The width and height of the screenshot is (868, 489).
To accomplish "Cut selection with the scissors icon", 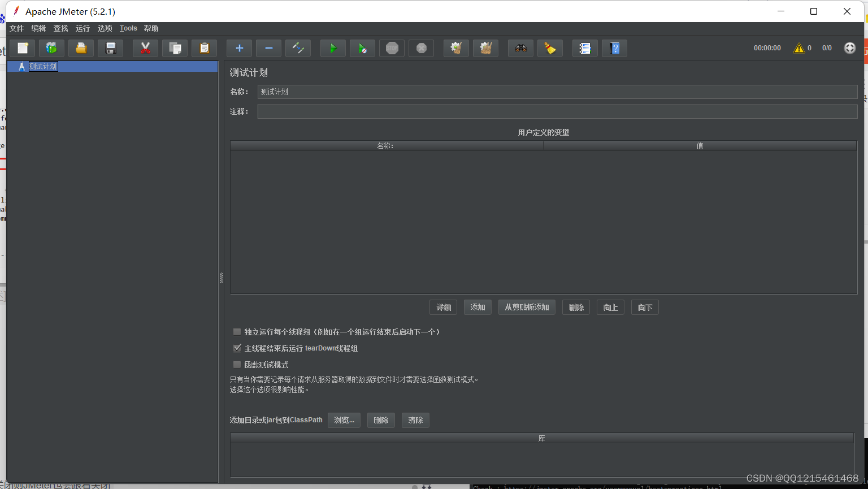I will coord(145,48).
